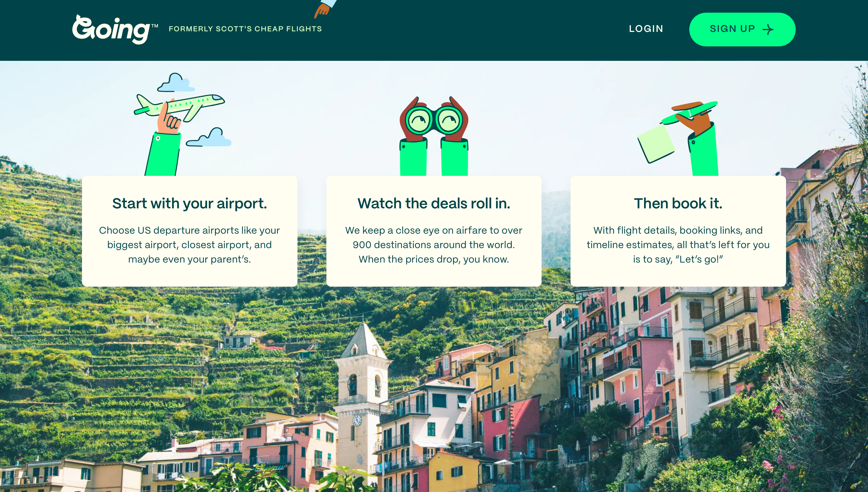Click the US departure airports description text

point(189,245)
